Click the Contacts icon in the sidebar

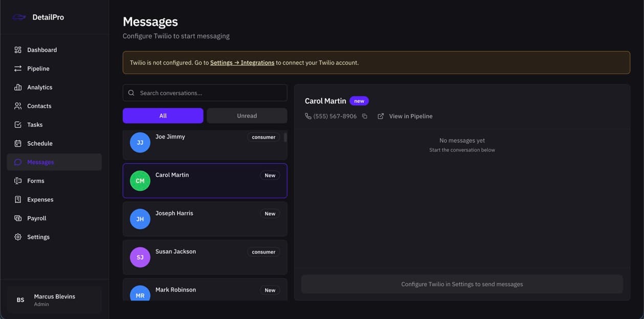tap(17, 106)
